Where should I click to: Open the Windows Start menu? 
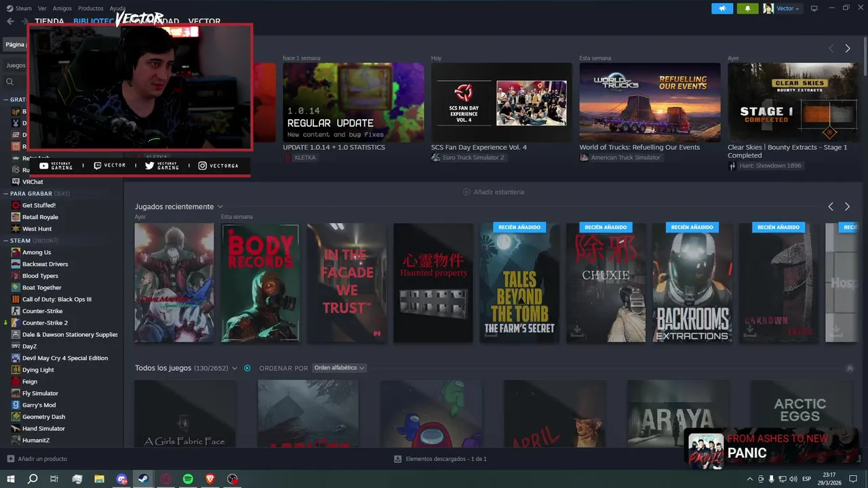tap(11, 479)
